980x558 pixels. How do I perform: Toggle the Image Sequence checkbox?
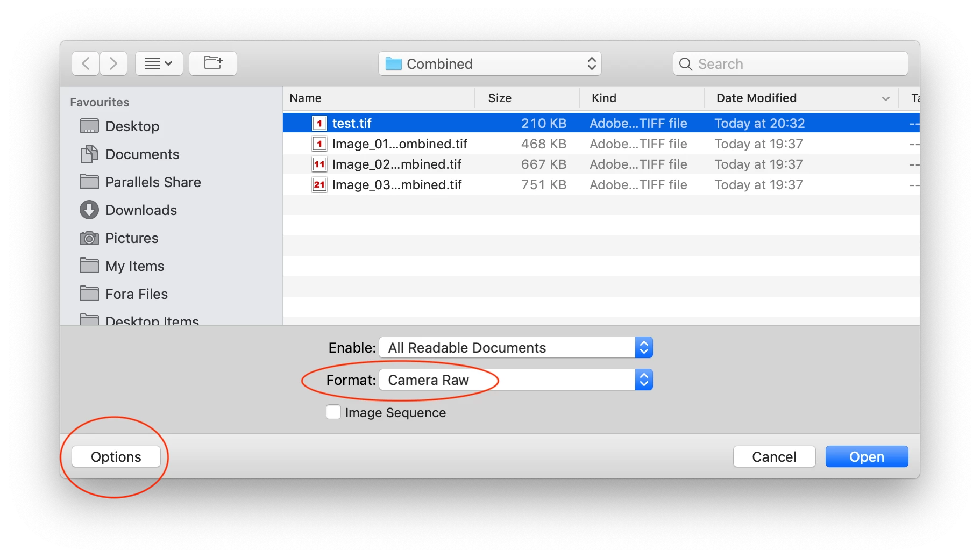[333, 412]
